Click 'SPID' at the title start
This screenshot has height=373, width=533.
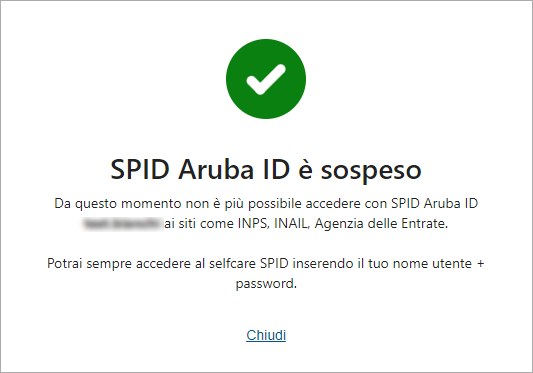(140, 169)
